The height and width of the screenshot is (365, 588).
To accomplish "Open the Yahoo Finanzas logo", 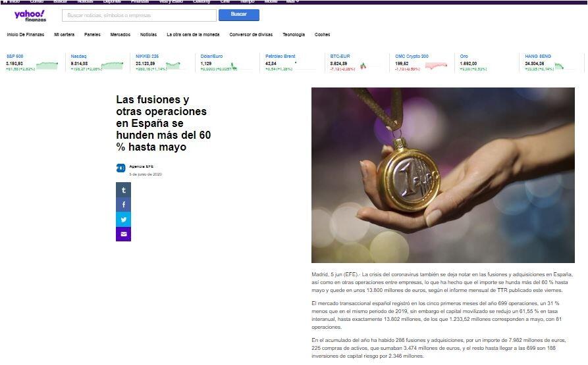I will [30, 16].
